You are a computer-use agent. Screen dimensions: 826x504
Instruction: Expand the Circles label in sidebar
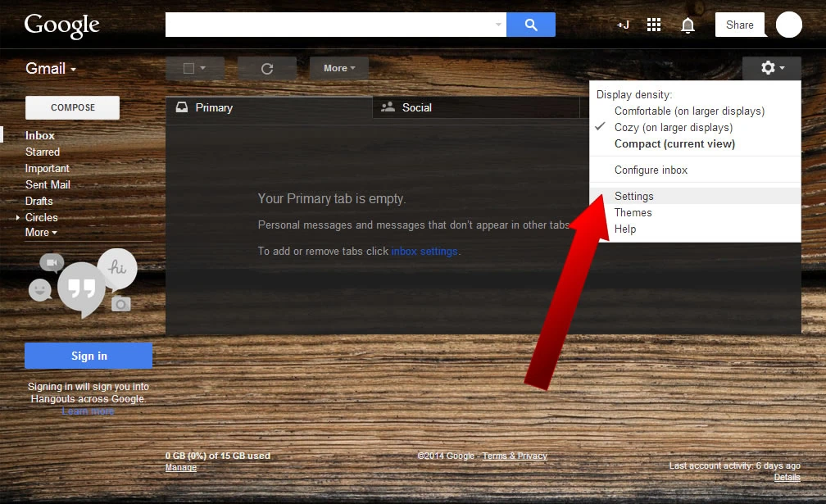click(x=18, y=217)
